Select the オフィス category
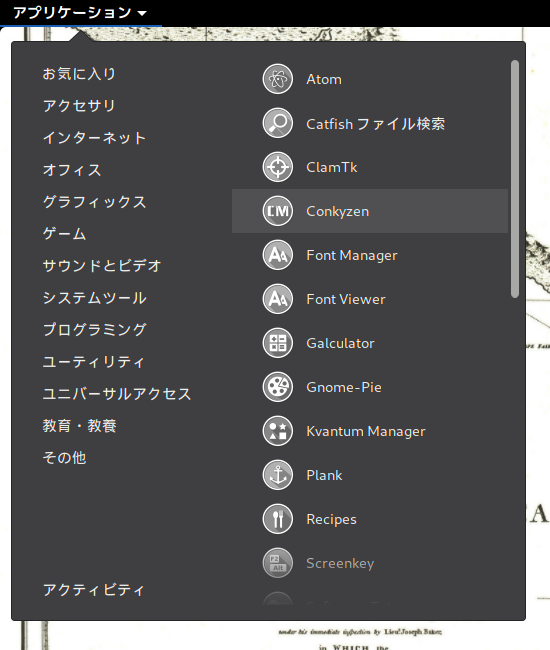 pos(72,170)
